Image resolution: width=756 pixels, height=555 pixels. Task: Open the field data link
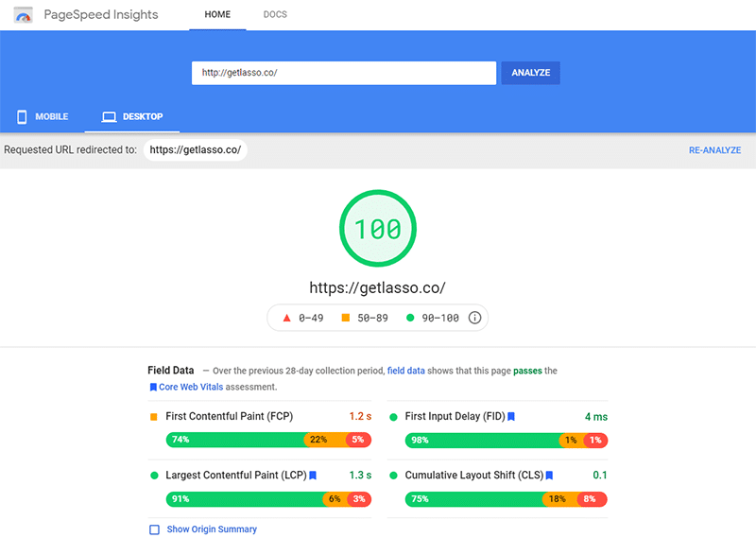coord(406,371)
